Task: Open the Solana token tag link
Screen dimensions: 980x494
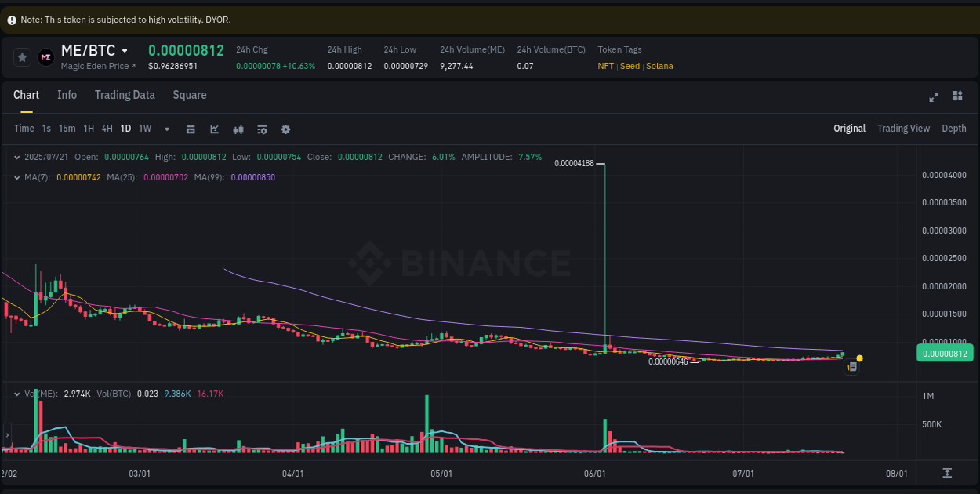Action: (659, 66)
